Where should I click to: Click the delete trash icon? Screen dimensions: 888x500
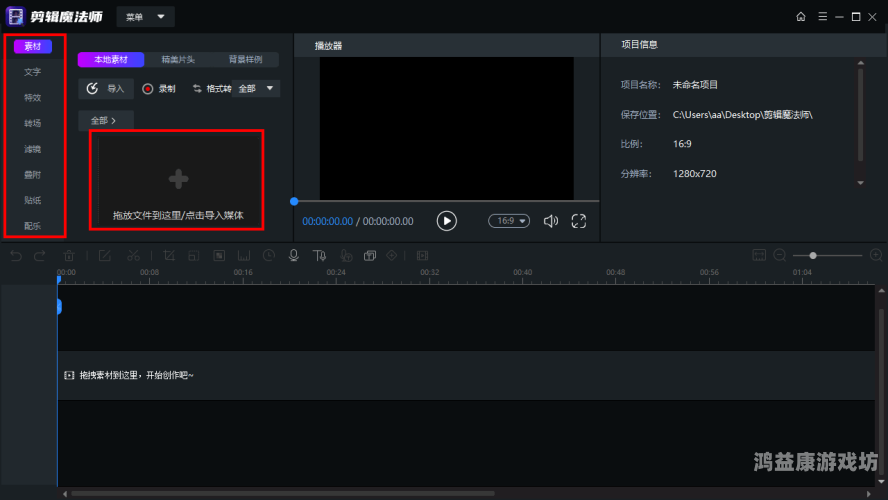69,256
